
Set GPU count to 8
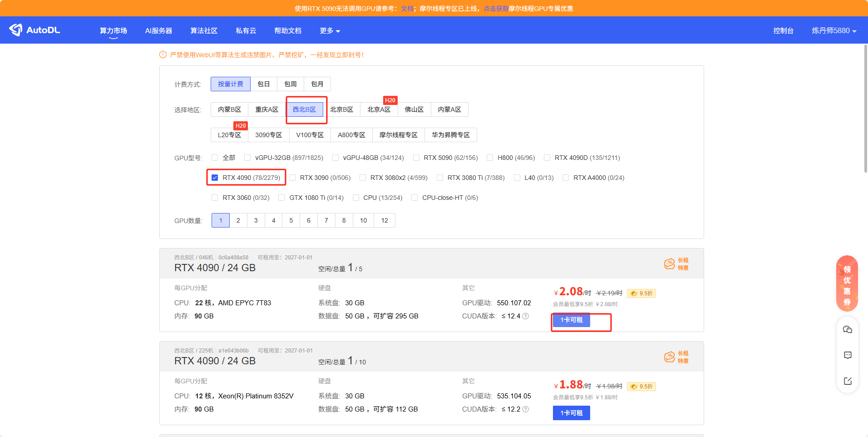tap(344, 220)
